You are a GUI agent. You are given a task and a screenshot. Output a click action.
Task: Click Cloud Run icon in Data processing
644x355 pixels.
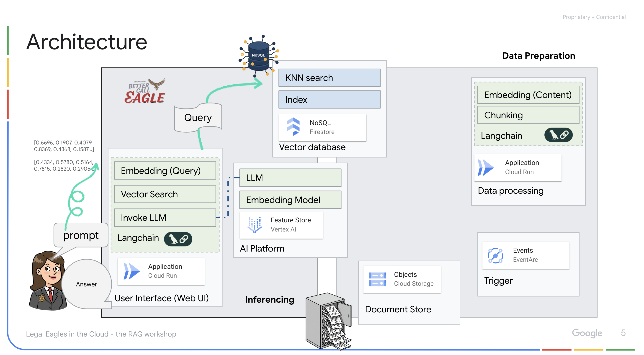coord(485,167)
